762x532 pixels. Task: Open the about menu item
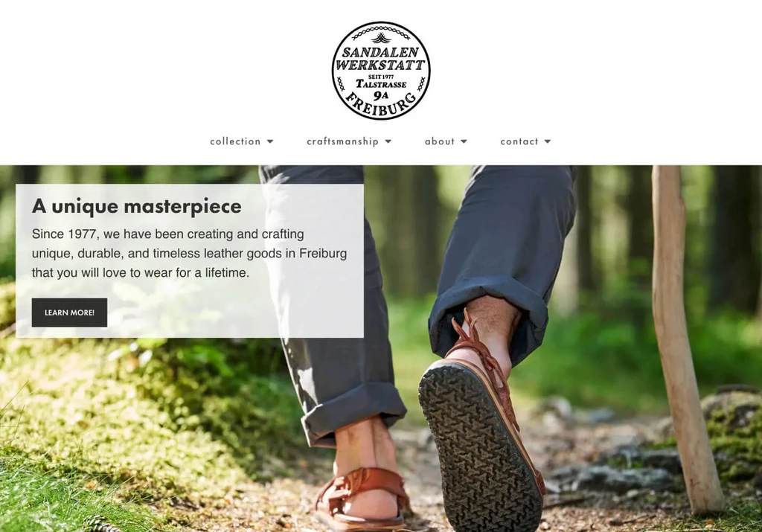440,141
